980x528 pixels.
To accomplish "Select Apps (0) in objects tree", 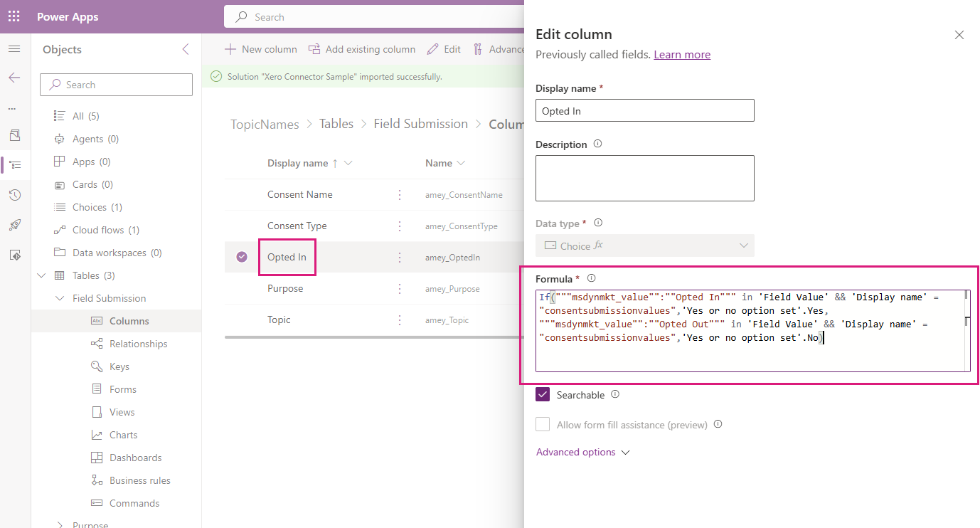I will click(91, 162).
